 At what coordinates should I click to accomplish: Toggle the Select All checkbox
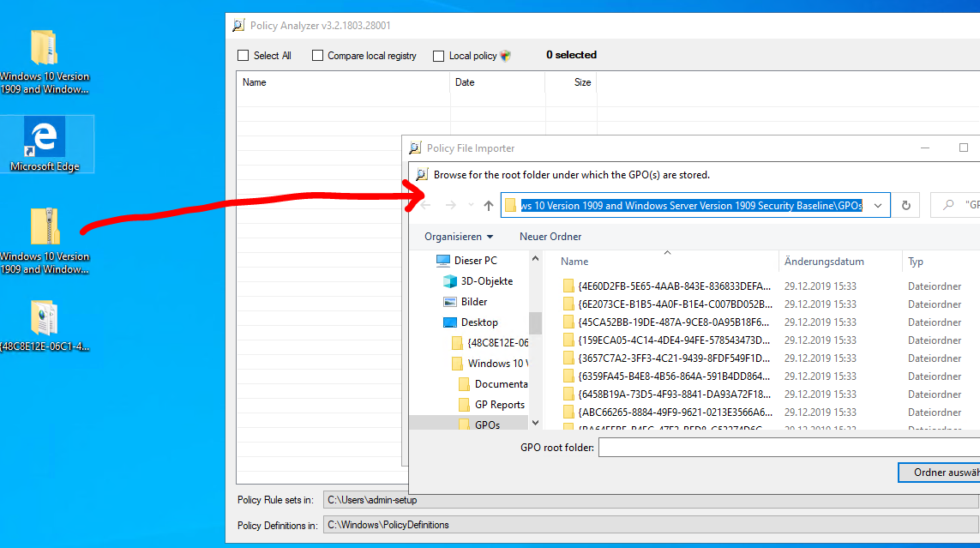coord(243,56)
